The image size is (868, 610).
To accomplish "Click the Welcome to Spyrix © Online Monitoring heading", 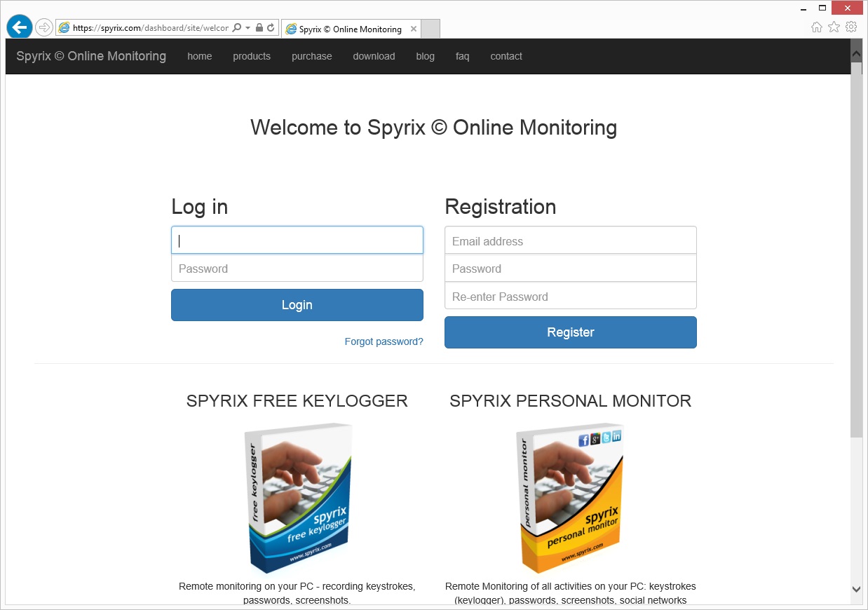I will point(434,128).
